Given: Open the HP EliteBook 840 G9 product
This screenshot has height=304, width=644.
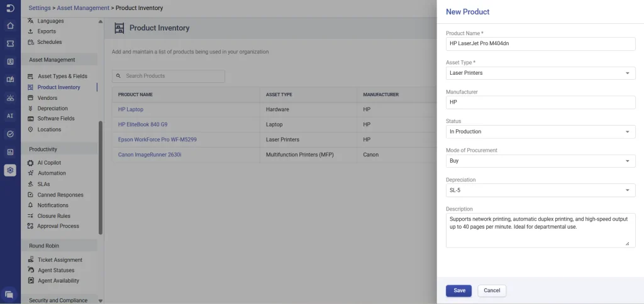Looking at the screenshot, I should (143, 124).
